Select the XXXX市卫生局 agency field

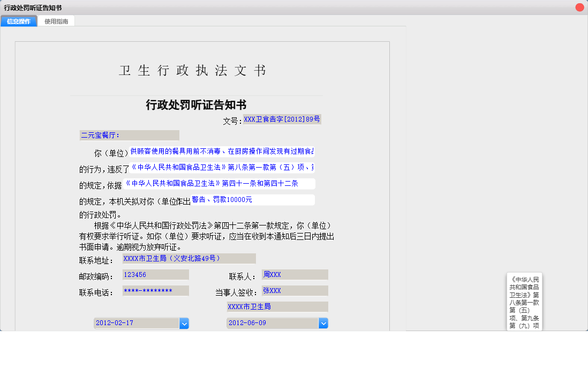point(276,306)
